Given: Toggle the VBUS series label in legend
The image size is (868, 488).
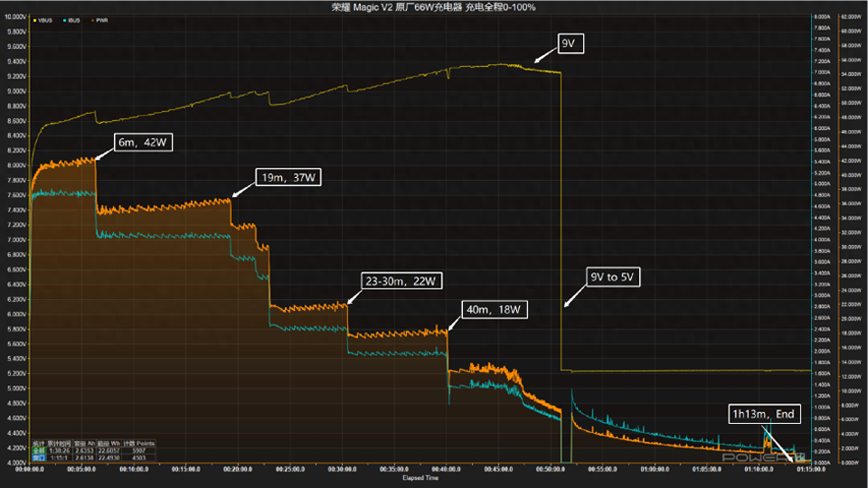Looking at the screenshot, I should coord(45,21).
